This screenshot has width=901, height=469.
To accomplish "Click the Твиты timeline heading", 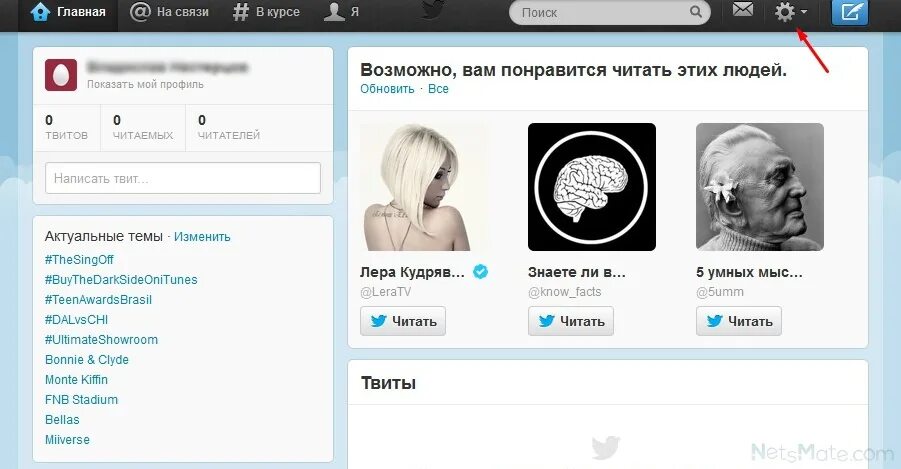I will pyautogui.click(x=388, y=383).
